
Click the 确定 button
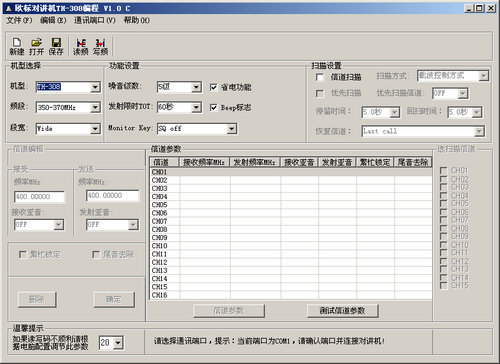114,300
